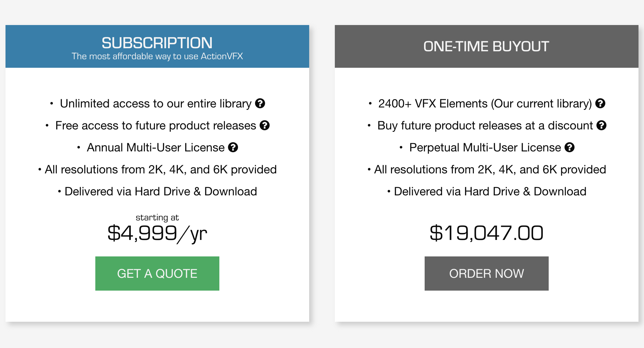Click "Buy future product releases at a discount"
The height and width of the screenshot is (348, 644).
[485, 126]
